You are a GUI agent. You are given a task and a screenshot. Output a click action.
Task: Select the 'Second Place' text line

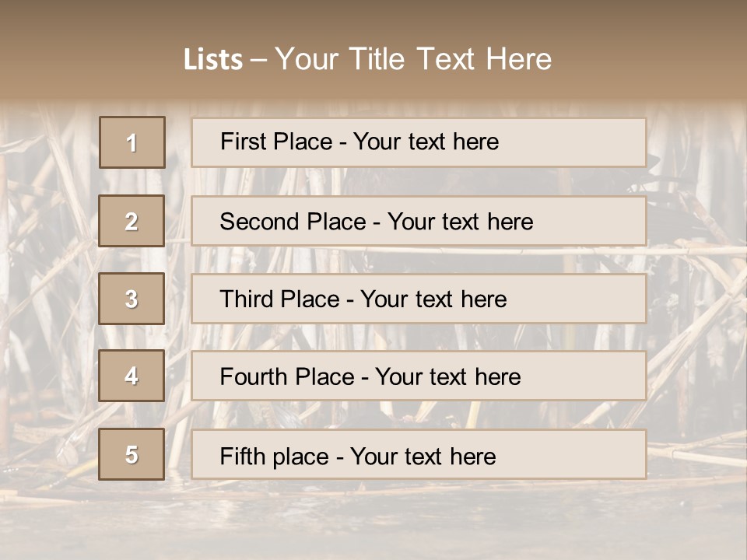pyautogui.click(x=376, y=222)
